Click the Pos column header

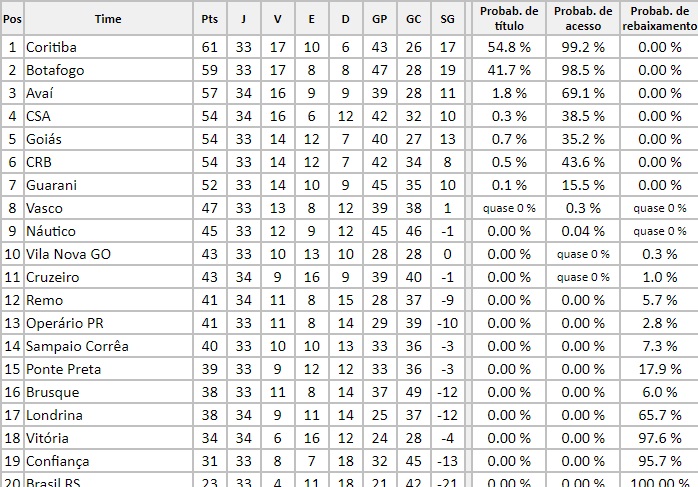[x=12, y=19]
